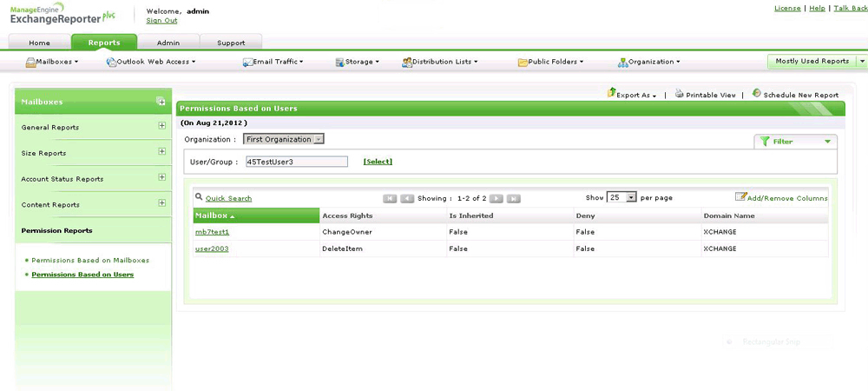This screenshot has height=391, width=868.
Task: Click the Printable View link
Action: (711, 96)
